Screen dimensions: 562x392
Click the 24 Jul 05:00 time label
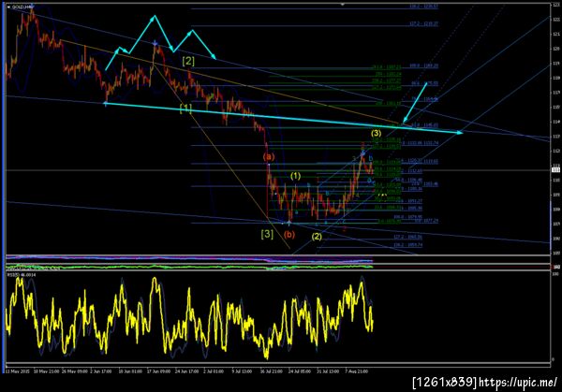click(300, 371)
